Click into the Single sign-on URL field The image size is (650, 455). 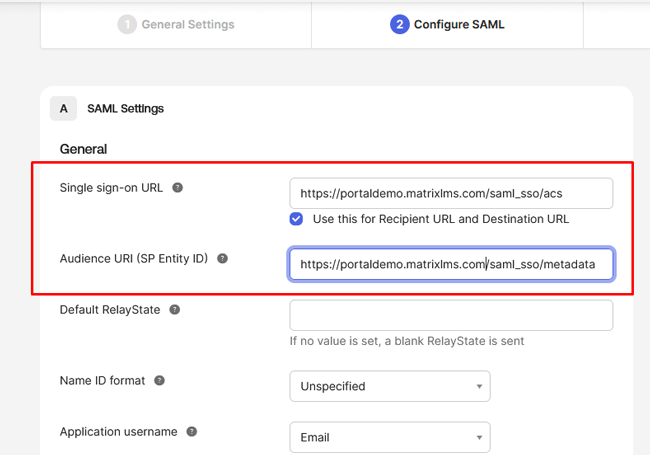(451, 194)
